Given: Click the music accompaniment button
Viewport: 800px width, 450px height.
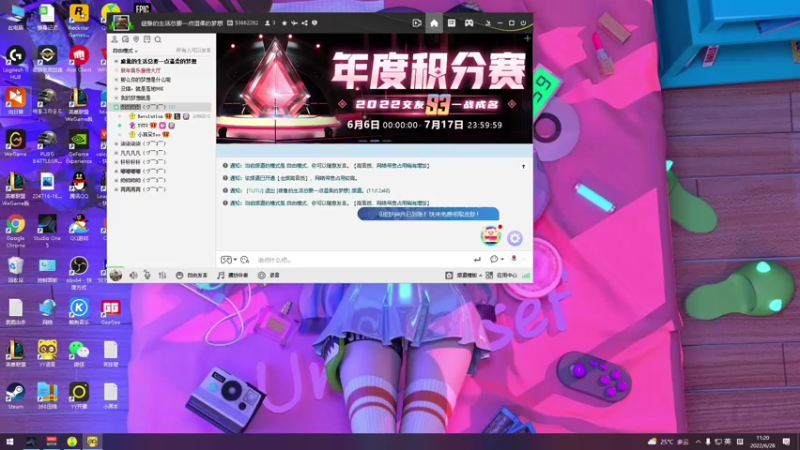Looking at the screenshot, I should 233,275.
